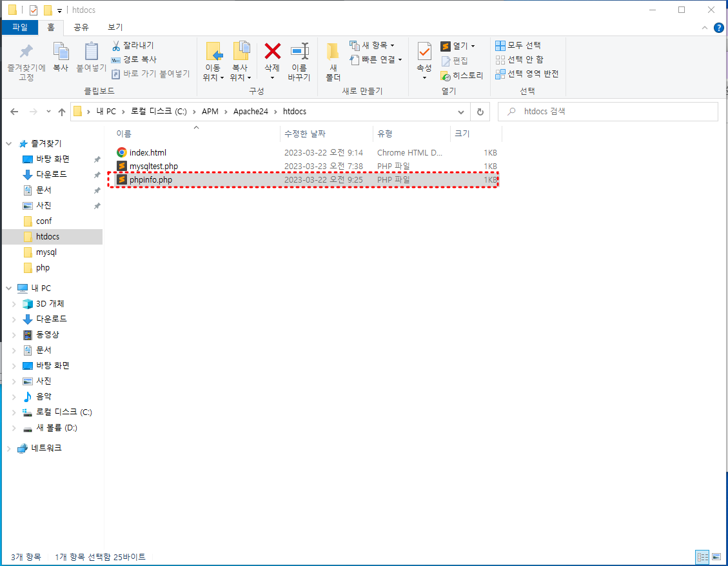The image size is (728, 566).
Task: Go back with the left arrow
Action: [14, 112]
